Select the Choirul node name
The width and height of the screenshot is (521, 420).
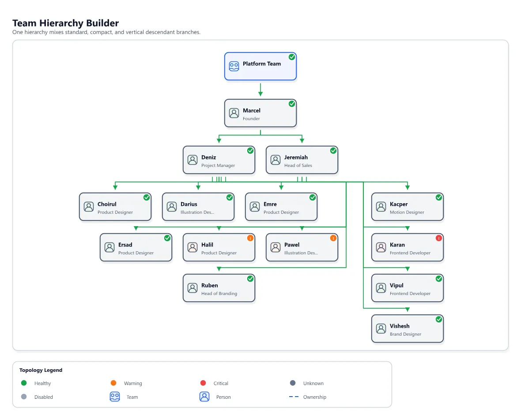click(107, 204)
